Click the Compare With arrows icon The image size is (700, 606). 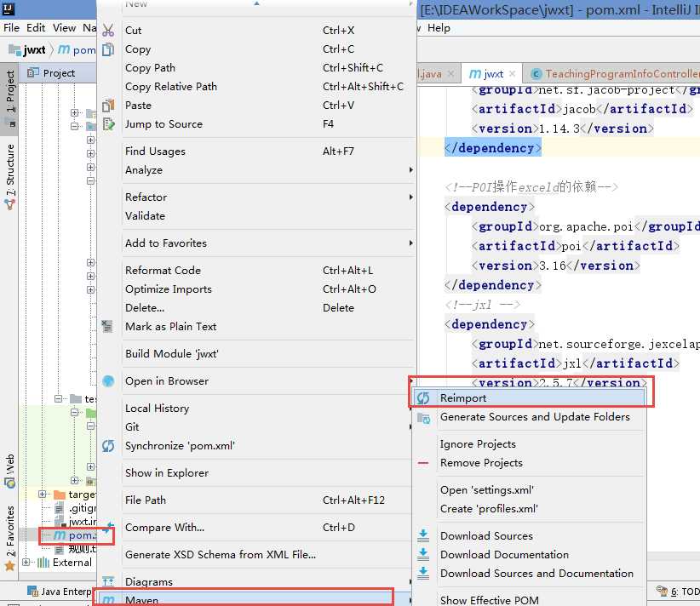tap(107, 528)
